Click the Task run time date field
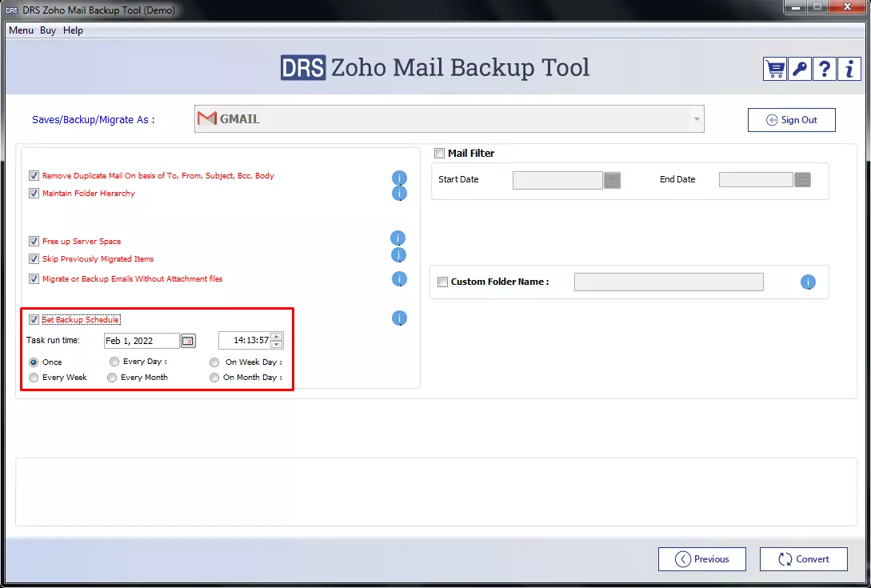871x588 pixels. [142, 341]
